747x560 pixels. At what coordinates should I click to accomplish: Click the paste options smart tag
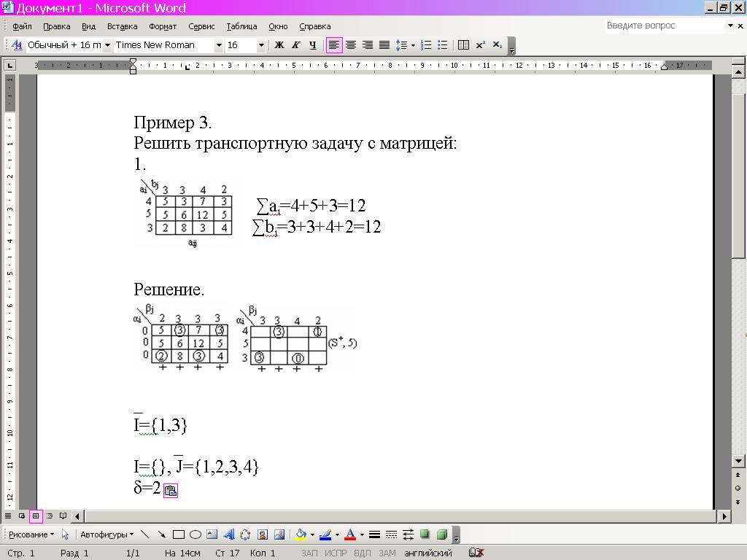coord(170,491)
